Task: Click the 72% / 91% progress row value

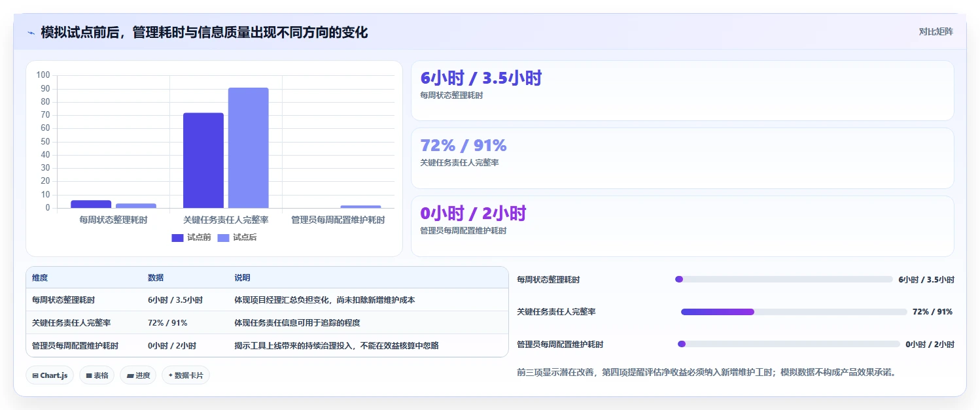Action: pyautogui.click(x=932, y=312)
